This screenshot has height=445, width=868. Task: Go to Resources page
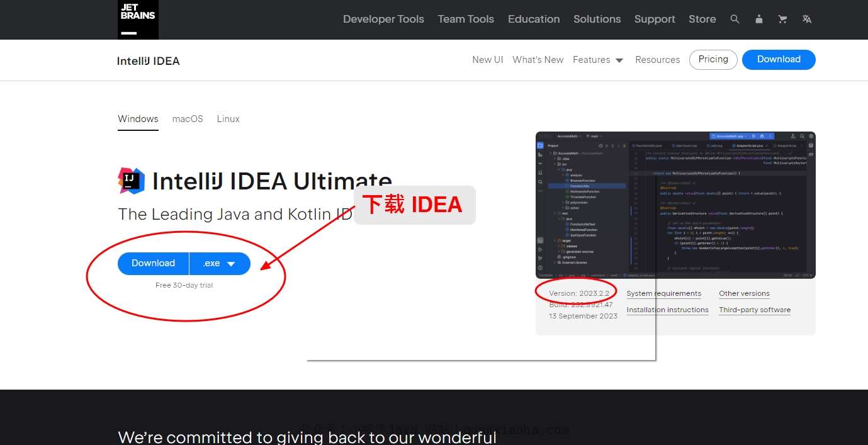pyautogui.click(x=658, y=60)
